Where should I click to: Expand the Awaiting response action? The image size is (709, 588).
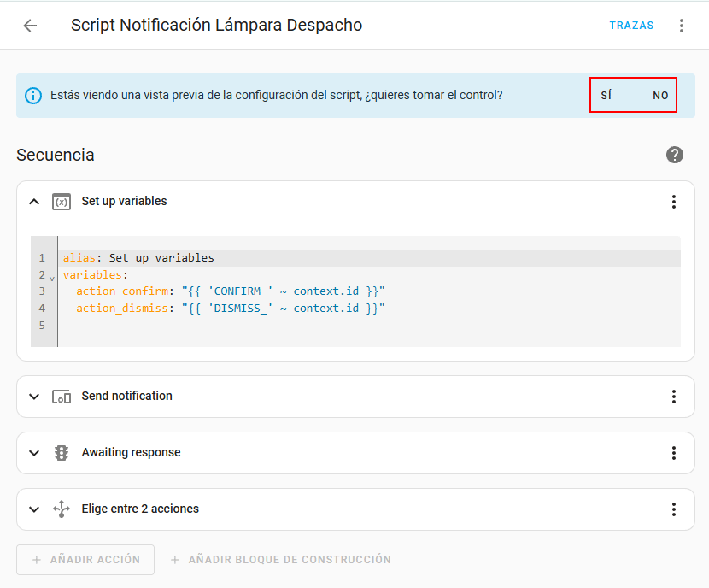[34, 453]
